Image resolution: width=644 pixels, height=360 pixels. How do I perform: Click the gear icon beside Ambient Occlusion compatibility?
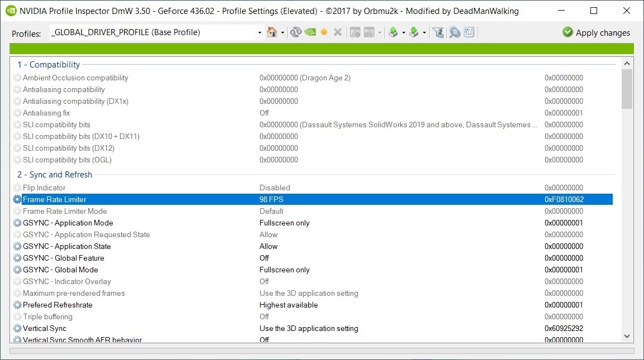pyautogui.click(x=17, y=78)
